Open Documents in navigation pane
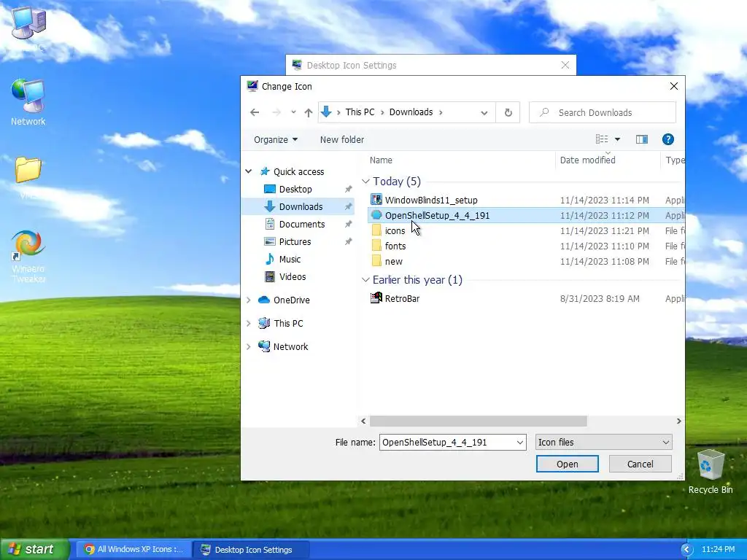Image resolution: width=747 pixels, height=560 pixels. pyautogui.click(x=301, y=225)
